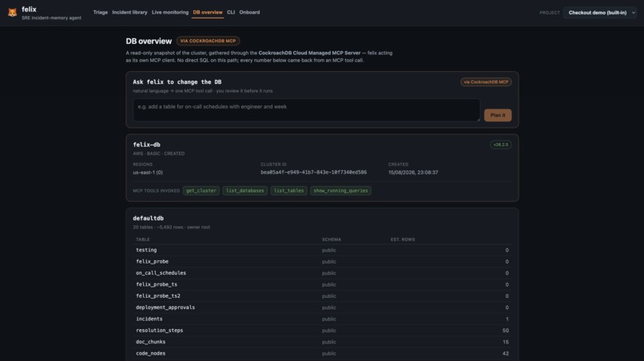Select the felix_probe_ts table row

322,284
